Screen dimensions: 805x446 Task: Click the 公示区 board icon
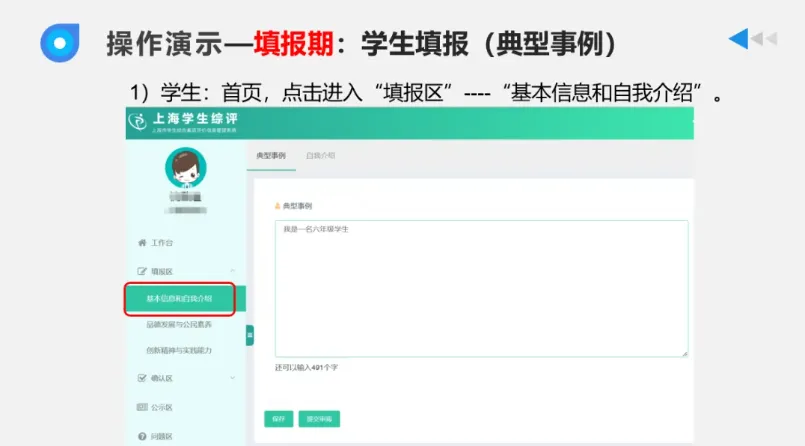(142, 407)
